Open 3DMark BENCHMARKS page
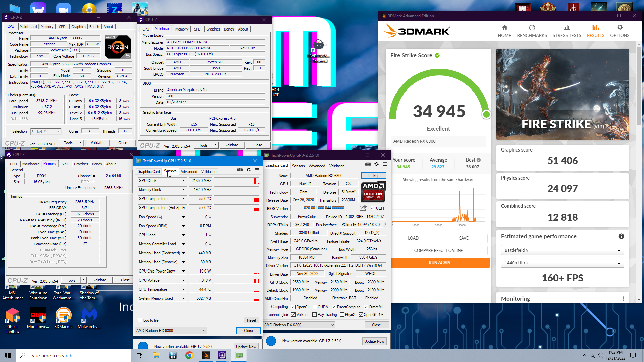 (x=532, y=31)
